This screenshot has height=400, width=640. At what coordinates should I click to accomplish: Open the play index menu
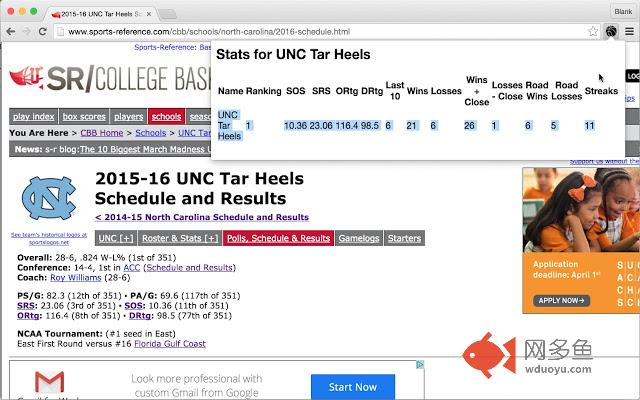click(33, 117)
